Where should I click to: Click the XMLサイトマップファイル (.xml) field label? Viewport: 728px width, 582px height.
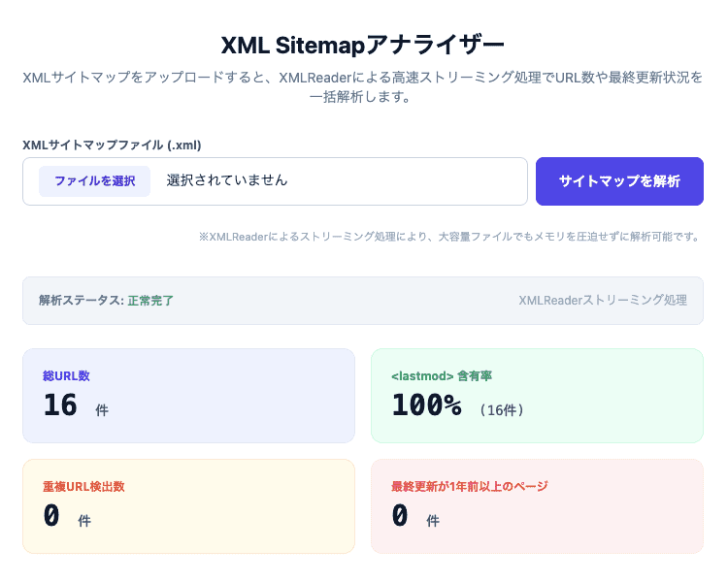pyautogui.click(x=112, y=145)
